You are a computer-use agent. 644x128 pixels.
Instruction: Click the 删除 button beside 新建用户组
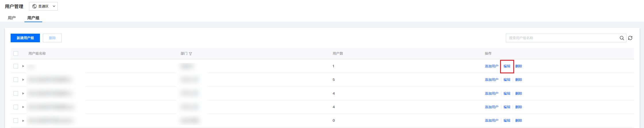[52, 38]
